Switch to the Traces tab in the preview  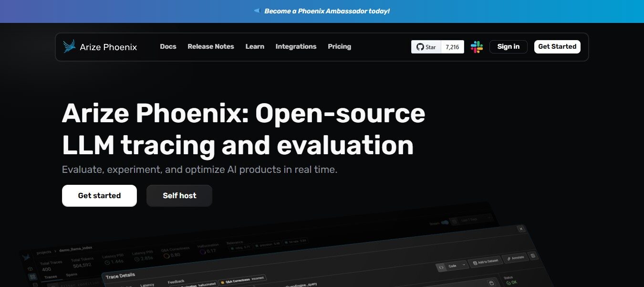click(51, 277)
